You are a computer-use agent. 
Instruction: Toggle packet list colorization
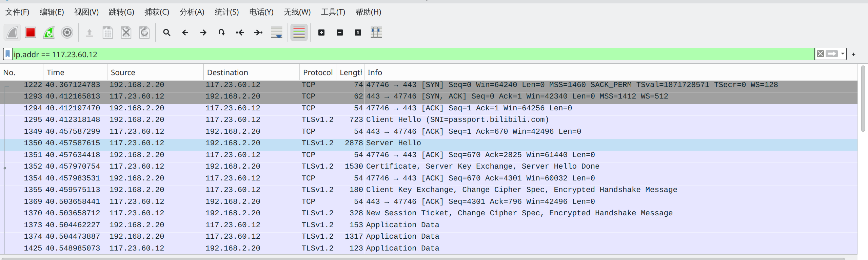(x=299, y=32)
